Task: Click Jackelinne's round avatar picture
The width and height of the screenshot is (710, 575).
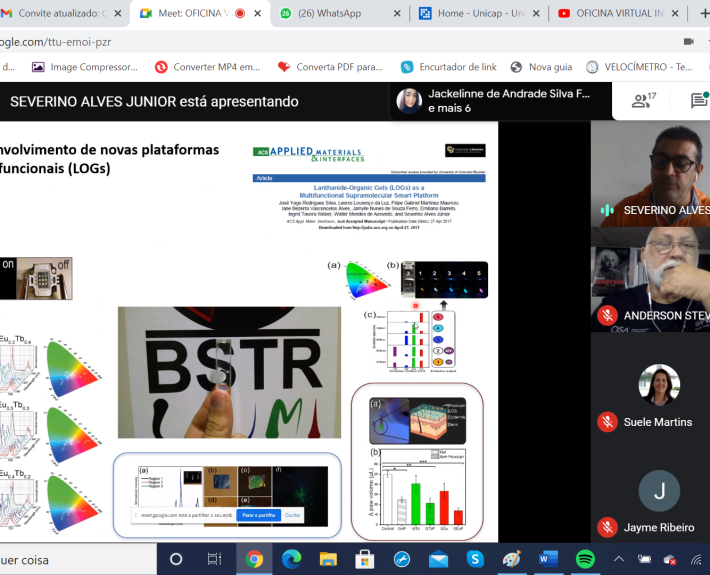Action: pos(409,101)
